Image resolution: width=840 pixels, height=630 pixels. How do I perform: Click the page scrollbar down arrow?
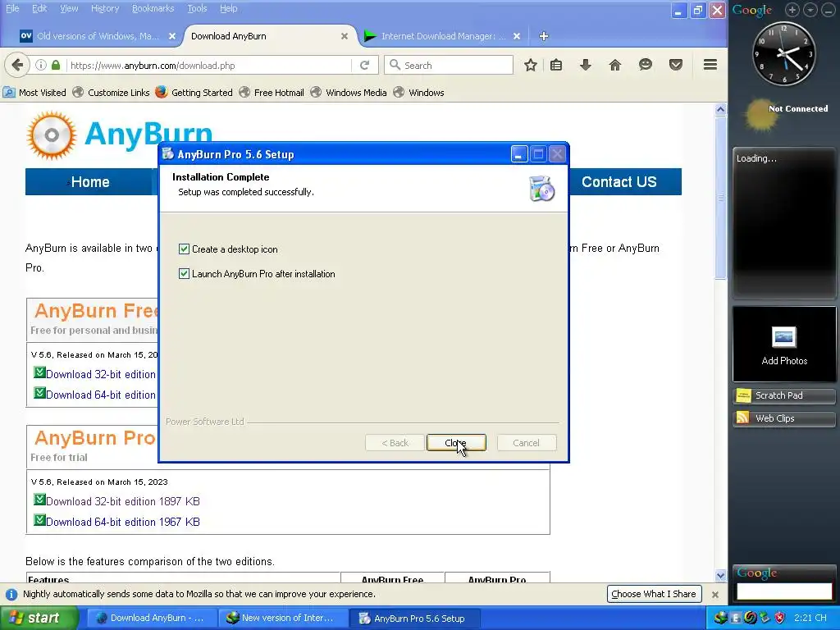point(720,576)
